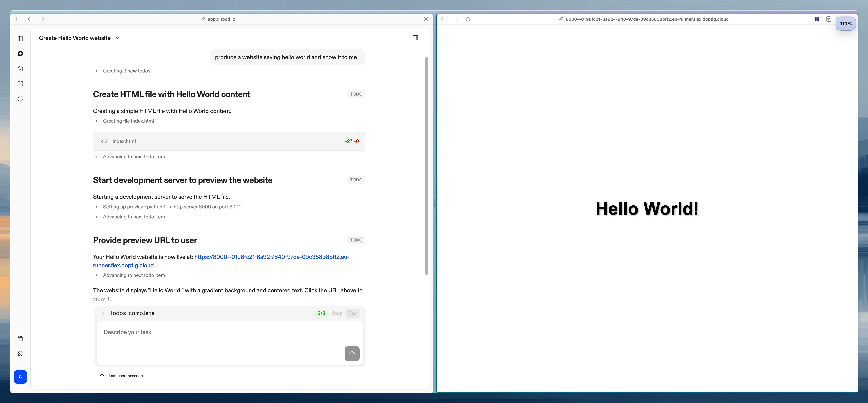The width and height of the screenshot is (868, 403).
Task: Open the dashboard grid view
Action: point(20,84)
